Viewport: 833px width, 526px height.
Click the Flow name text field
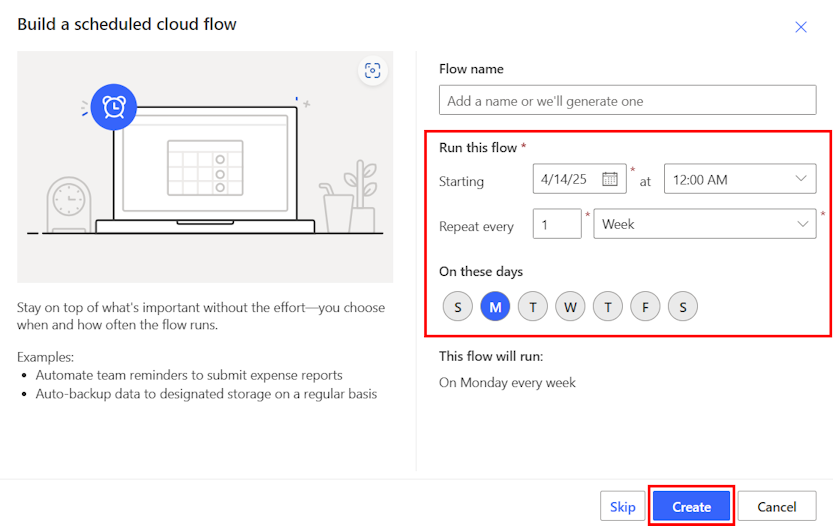(x=627, y=101)
